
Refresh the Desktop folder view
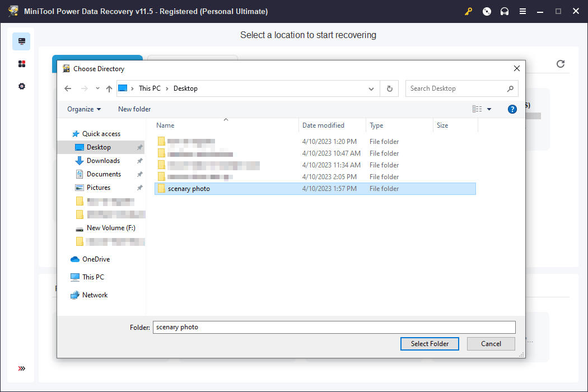(x=389, y=88)
